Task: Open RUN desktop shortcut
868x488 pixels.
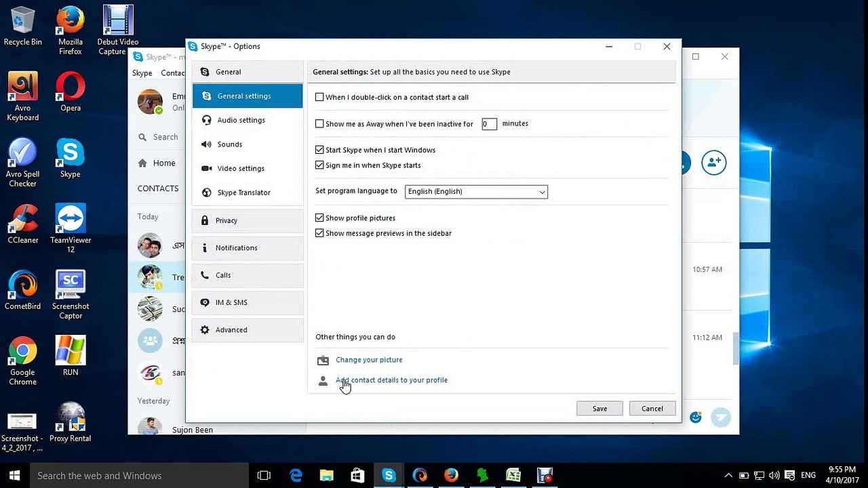Action: tap(71, 357)
